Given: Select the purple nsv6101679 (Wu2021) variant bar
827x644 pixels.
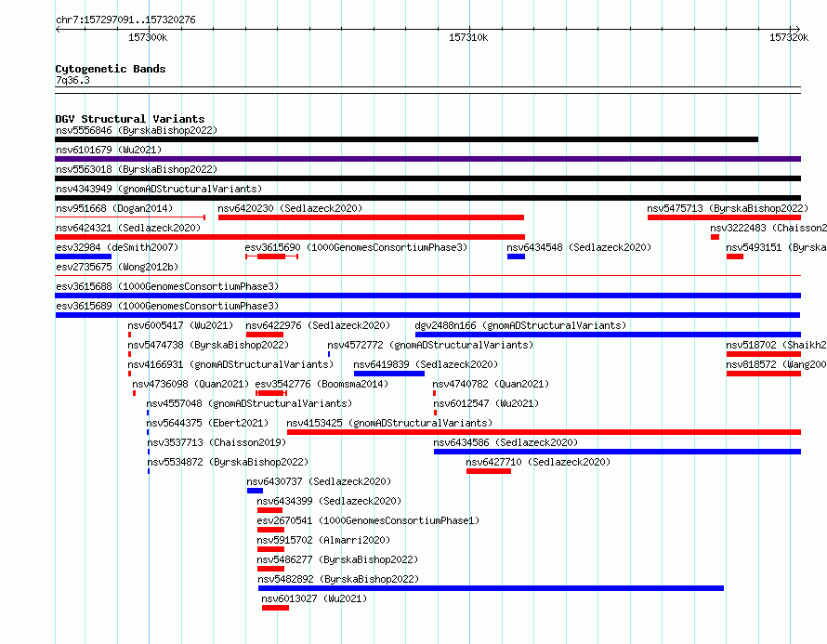Looking at the screenshot, I should pyautogui.click(x=427, y=159).
